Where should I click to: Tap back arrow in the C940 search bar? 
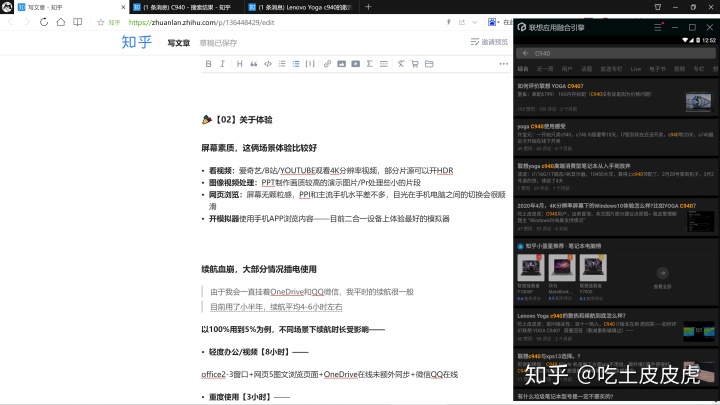[x=525, y=53]
